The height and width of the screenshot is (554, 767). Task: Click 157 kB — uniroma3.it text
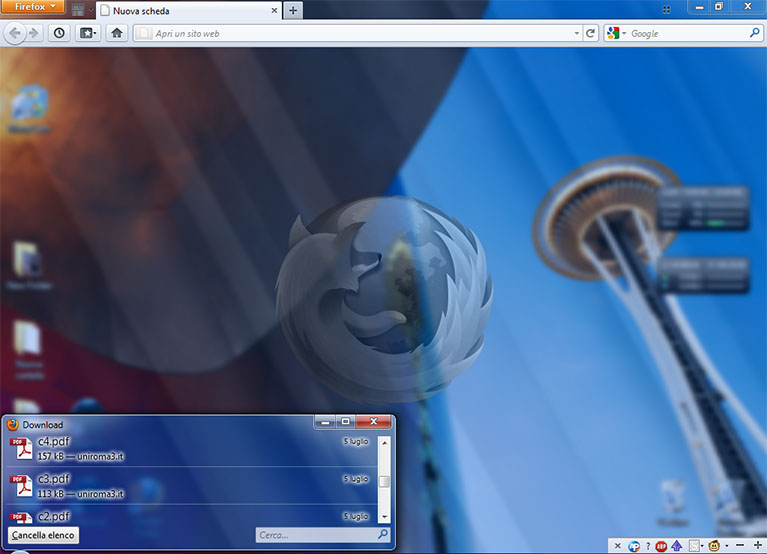tap(81, 457)
